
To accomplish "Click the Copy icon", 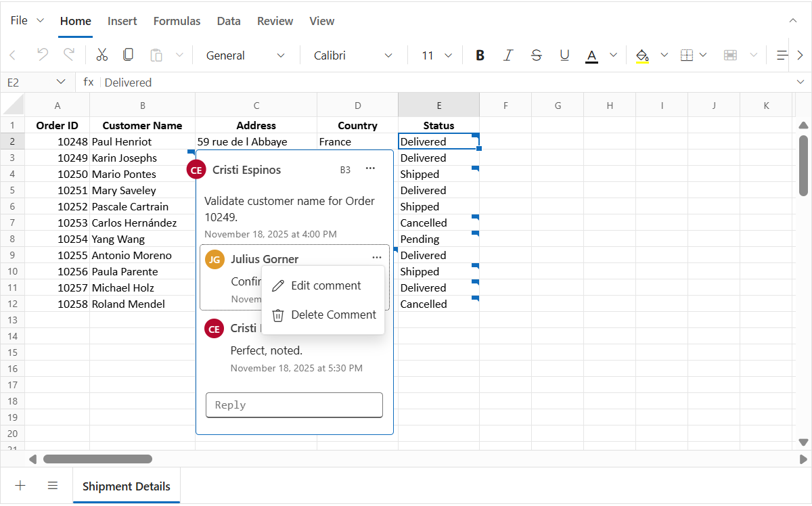I will [x=128, y=55].
